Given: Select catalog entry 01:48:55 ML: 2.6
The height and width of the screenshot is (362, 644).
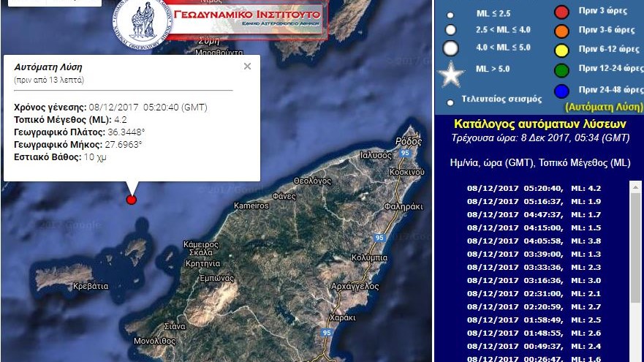Looking at the screenshot, I should coord(534,333).
